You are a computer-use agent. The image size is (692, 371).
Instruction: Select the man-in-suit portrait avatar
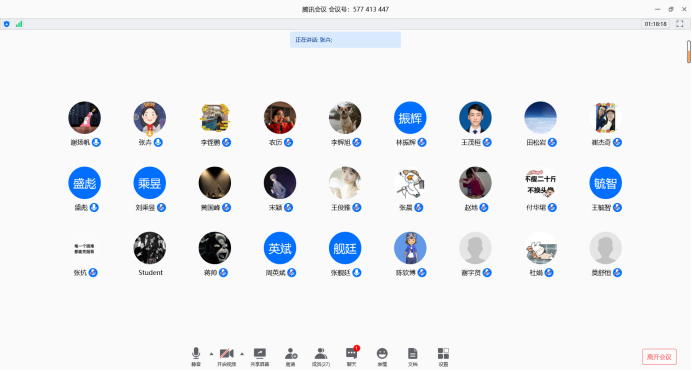click(475, 118)
